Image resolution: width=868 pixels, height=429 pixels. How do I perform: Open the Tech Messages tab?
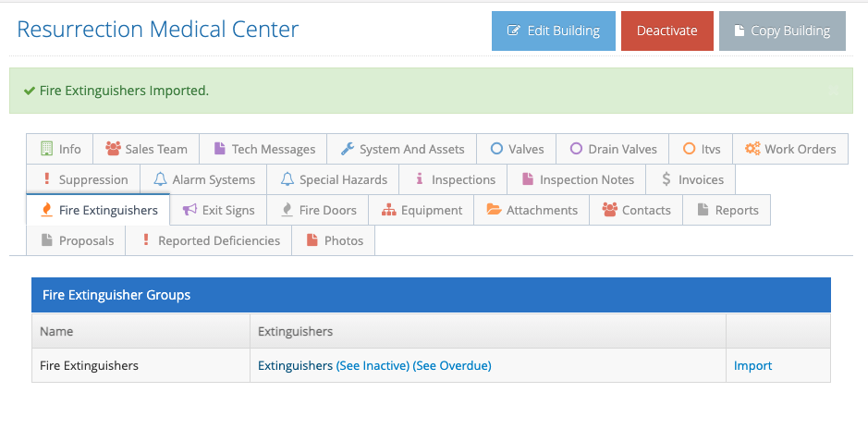click(x=263, y=149)
